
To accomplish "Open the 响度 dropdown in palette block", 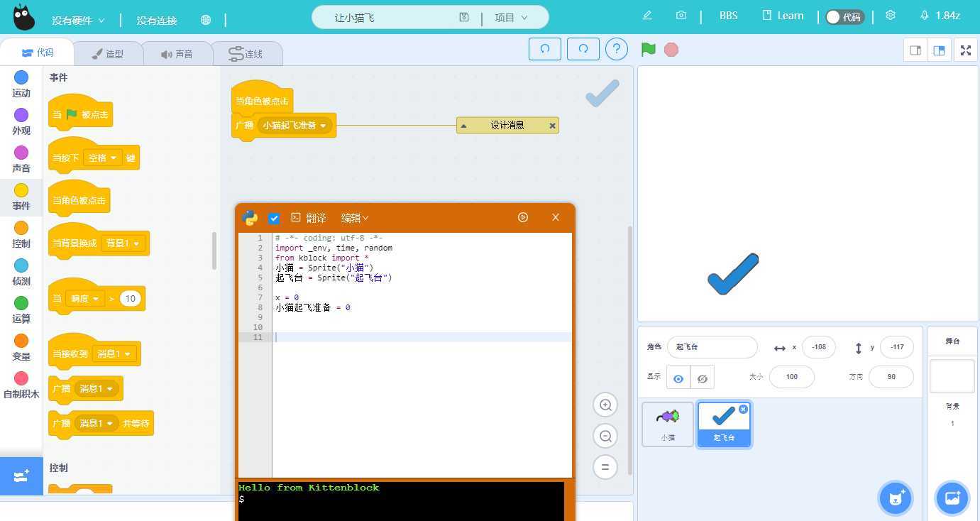I will pos(84,299).
